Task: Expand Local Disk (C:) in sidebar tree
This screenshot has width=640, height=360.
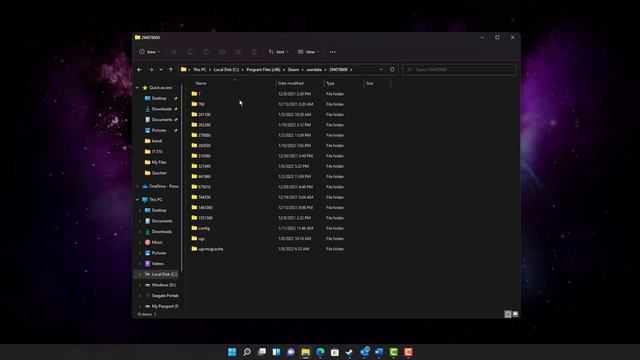Action: [140, 274]
